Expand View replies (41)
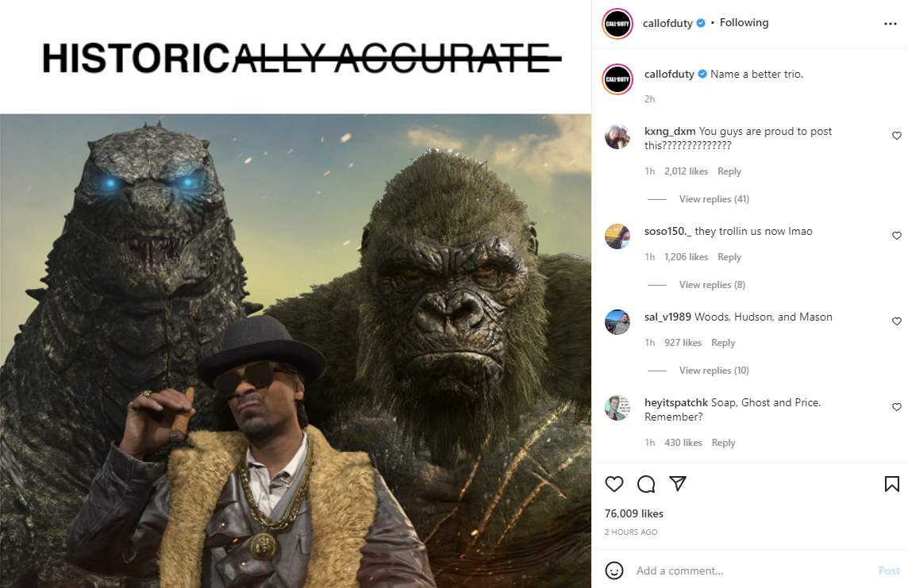 [714, 199]
